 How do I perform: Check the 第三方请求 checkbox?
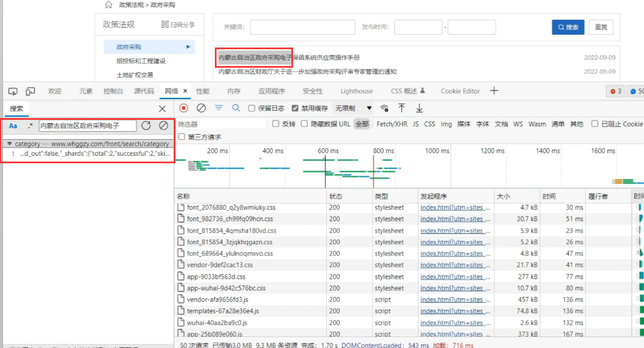click(x=182, y=137)
